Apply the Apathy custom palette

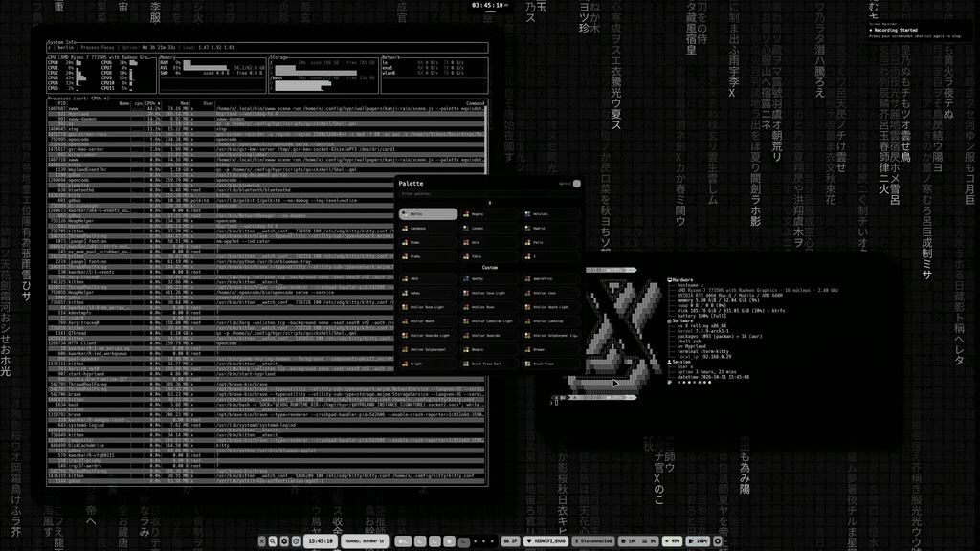click(489, 278)
